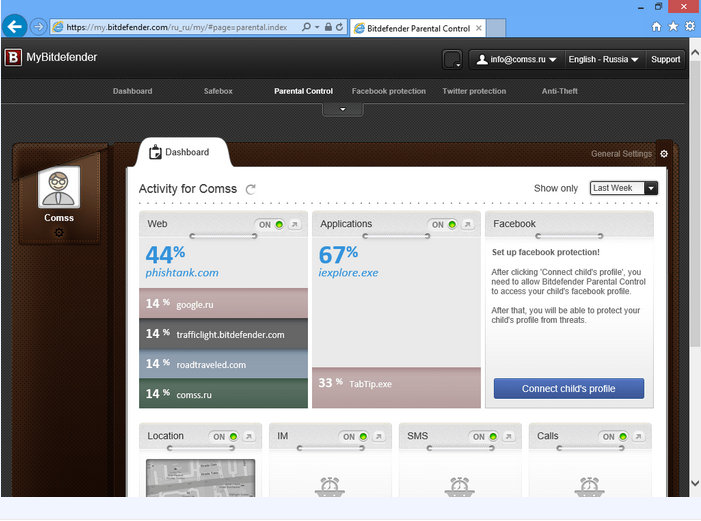Toggle Calls monitoring ON switch
701x521 pixels.
615,436
